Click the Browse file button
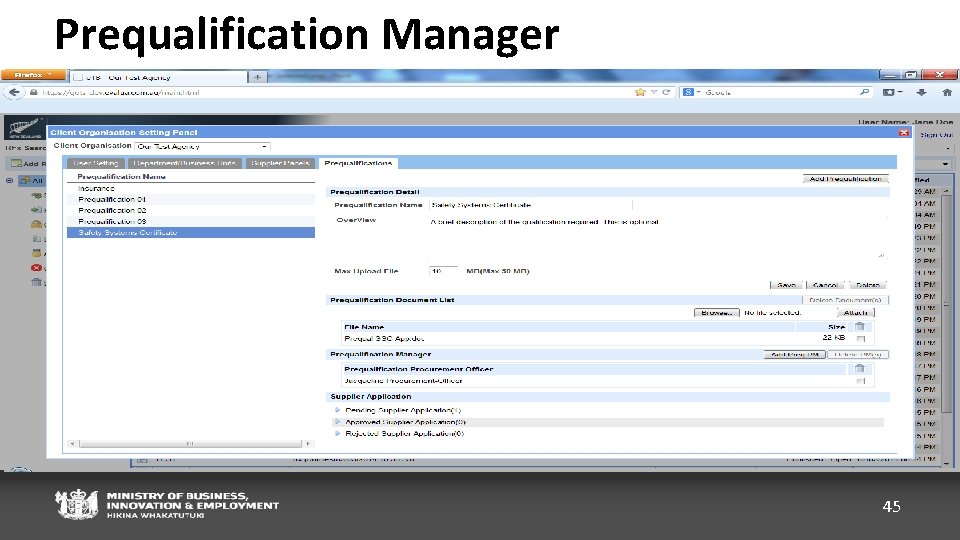This screenshot has width=960, height=540. 716,313
